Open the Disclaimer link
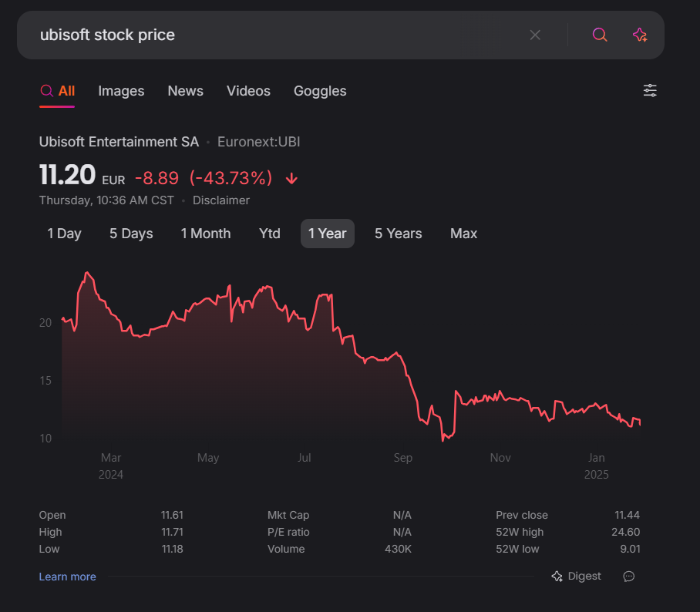The height and width of the screenshot is (612, 700). pyautogui.click(x=221, y=200)
